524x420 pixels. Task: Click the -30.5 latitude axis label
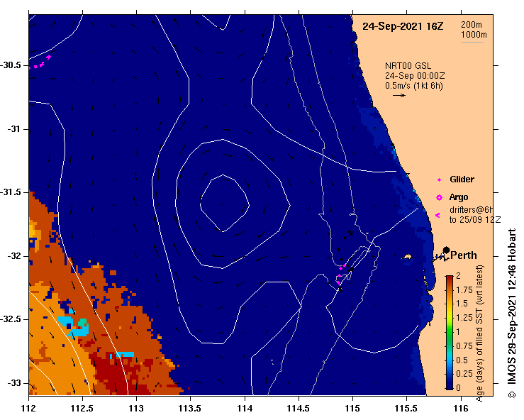[x=11, y=65]
